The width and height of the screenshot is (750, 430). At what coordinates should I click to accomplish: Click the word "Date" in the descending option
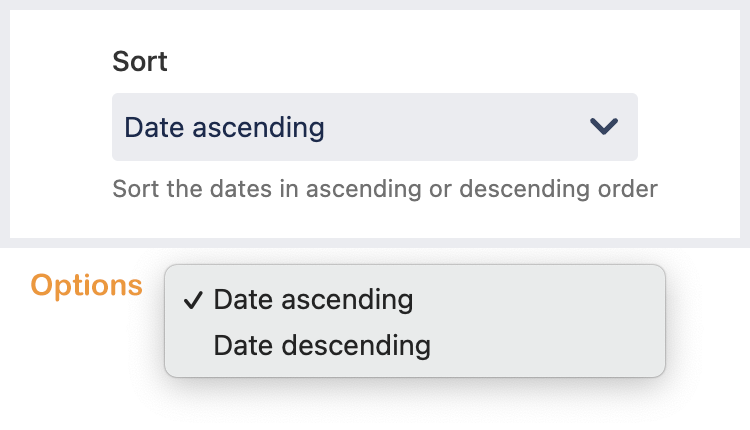click(244, 346)
